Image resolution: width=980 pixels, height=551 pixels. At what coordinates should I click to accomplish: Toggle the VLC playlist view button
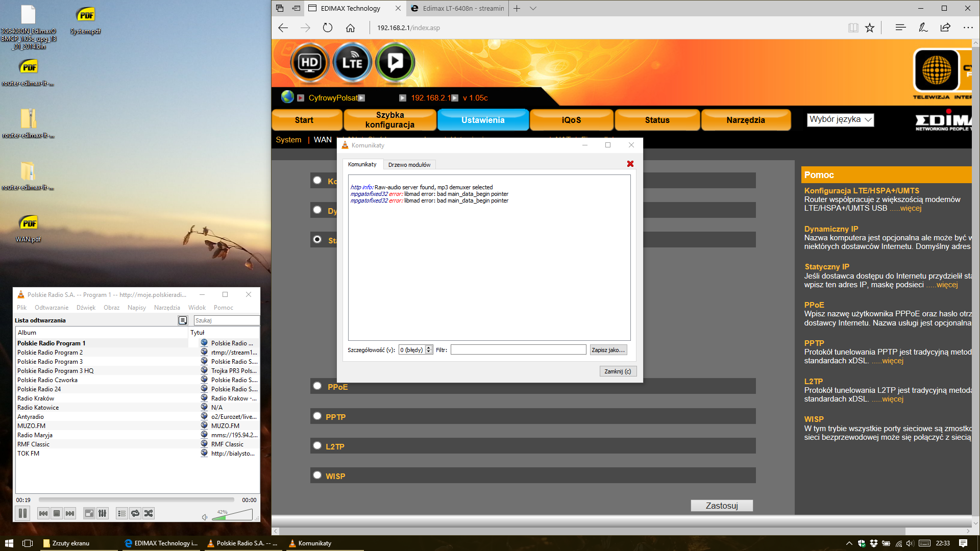click(122, 513)
